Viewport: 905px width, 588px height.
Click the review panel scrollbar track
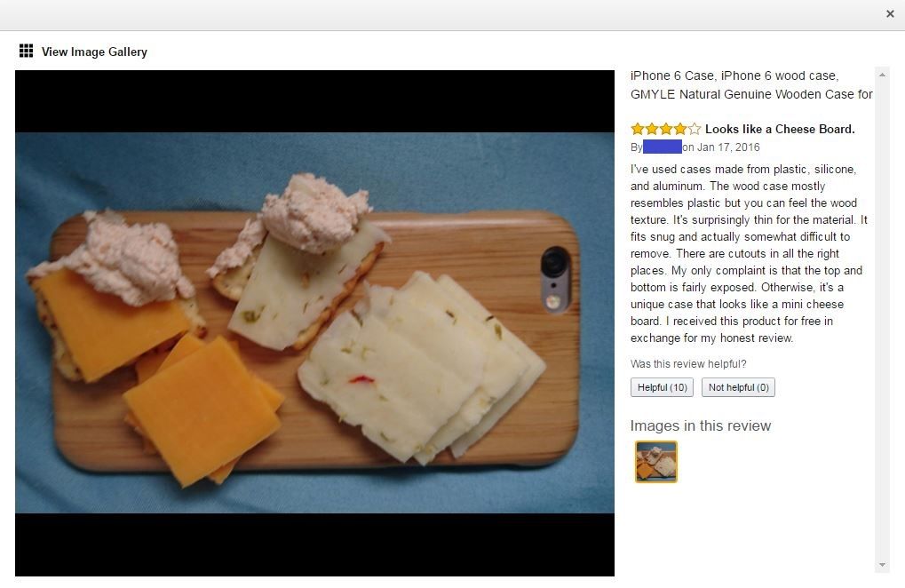[882, 321]
